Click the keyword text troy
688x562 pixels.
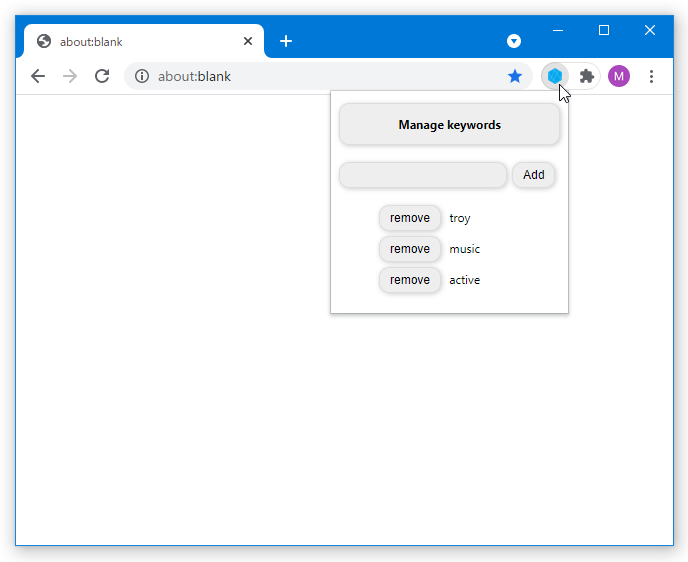point(459,218)
